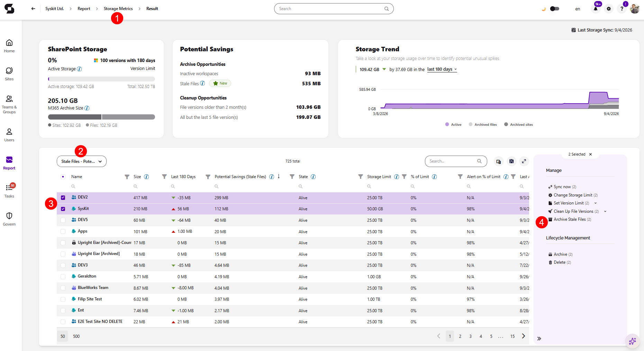Screen dimensions: 644x351
Task: Open the settings gear icon
Action: click(609, 9)
